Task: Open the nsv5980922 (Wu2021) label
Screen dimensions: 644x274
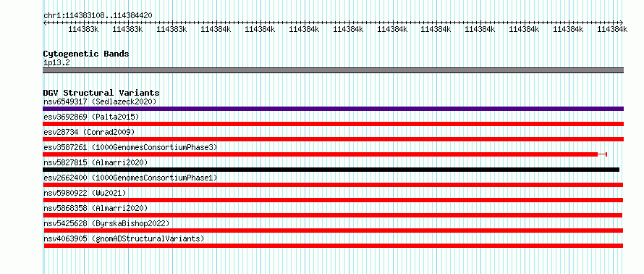Action: [85, 193]
